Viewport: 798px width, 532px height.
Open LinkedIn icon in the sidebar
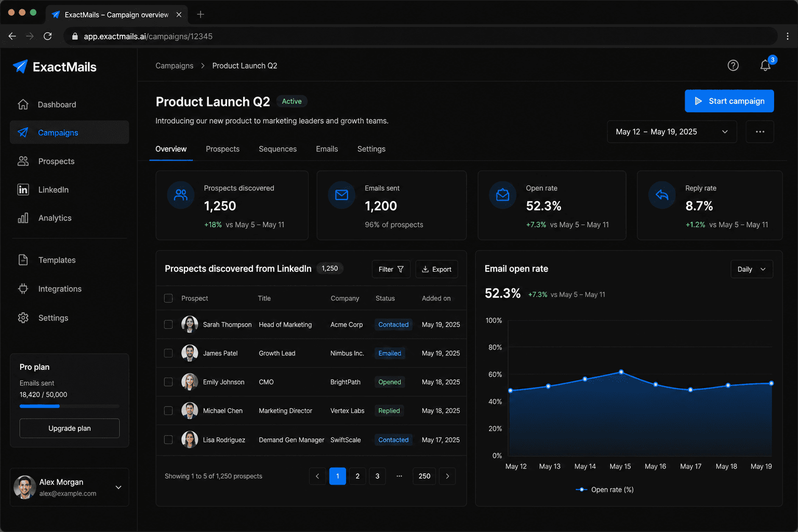pos(23,190)
